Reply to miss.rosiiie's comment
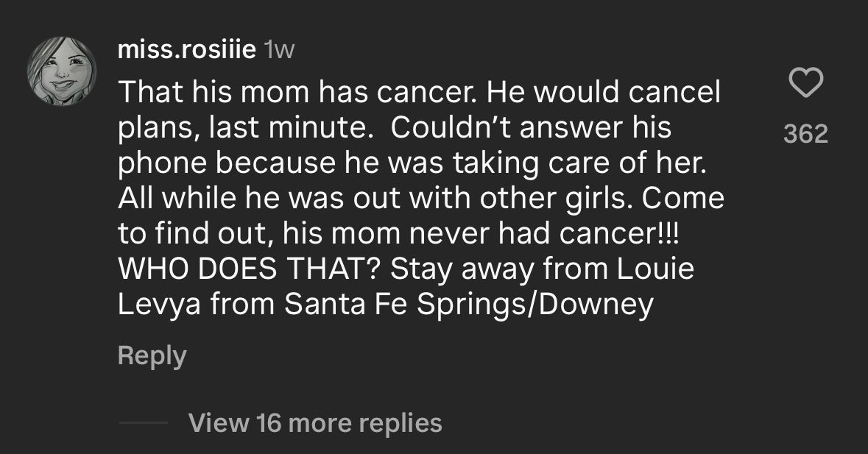Image resolution: width=868 pixels, height=454 pixels. click(x=152, y=356)
